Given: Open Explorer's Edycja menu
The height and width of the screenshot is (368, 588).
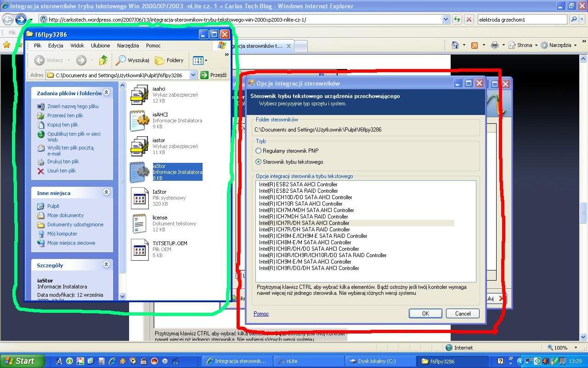Looking at the screenshot, I should pyautogui.click(x=56, y=46).
